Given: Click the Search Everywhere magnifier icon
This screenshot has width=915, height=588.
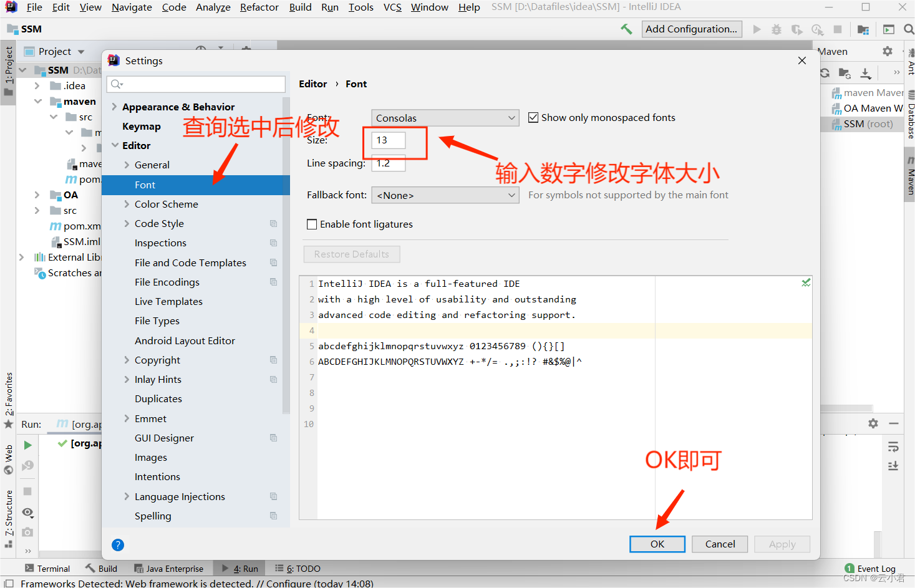Looking at the screenshot, I should pos(909,29).
